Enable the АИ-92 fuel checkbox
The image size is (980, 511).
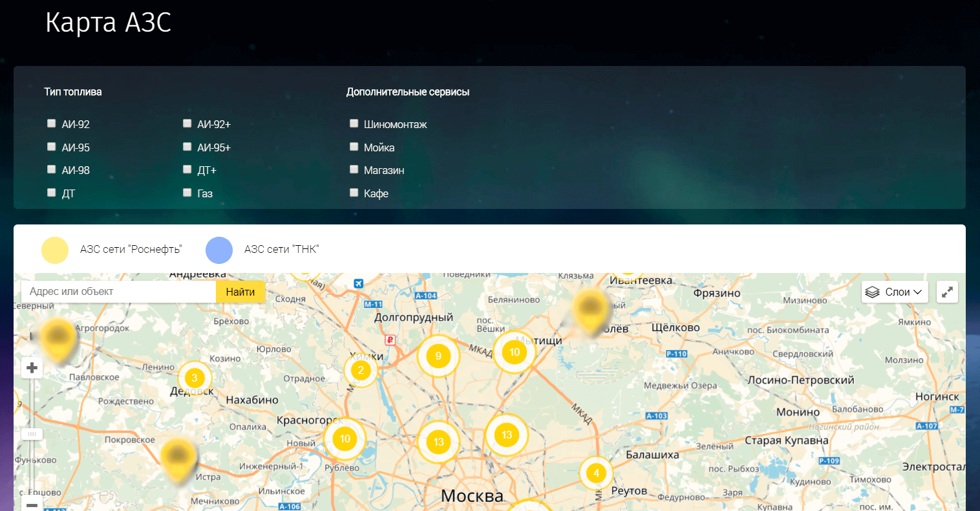coord(52,124)
